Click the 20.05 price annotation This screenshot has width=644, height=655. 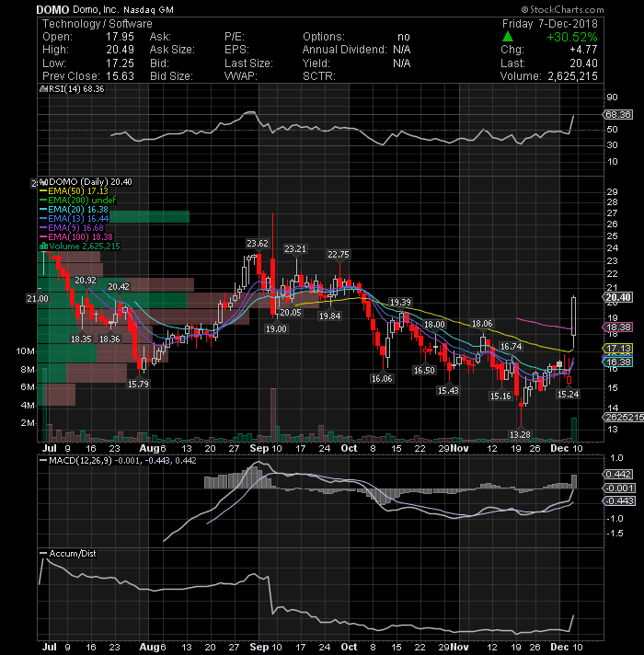tap(290, 313)
